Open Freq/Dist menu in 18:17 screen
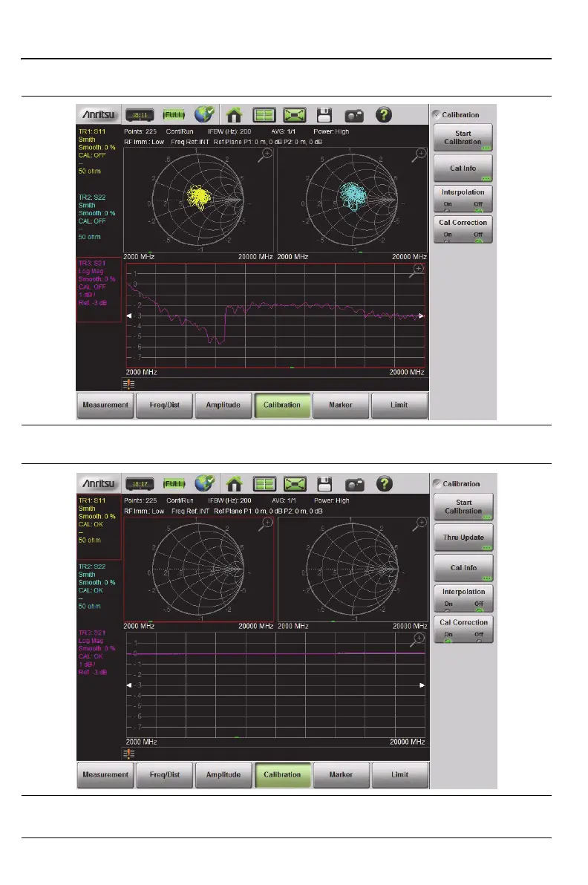588x885 pixels. 165,775
